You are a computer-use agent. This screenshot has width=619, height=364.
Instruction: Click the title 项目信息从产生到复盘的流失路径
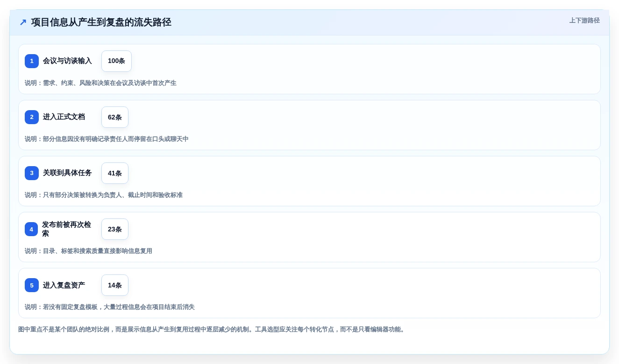click(101, 22)
